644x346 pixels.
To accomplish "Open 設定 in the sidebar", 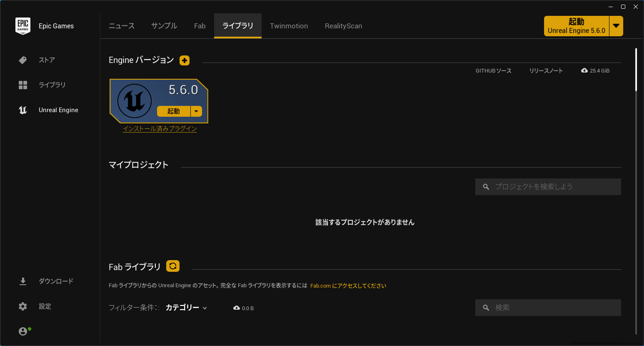I will click(45, 306).
